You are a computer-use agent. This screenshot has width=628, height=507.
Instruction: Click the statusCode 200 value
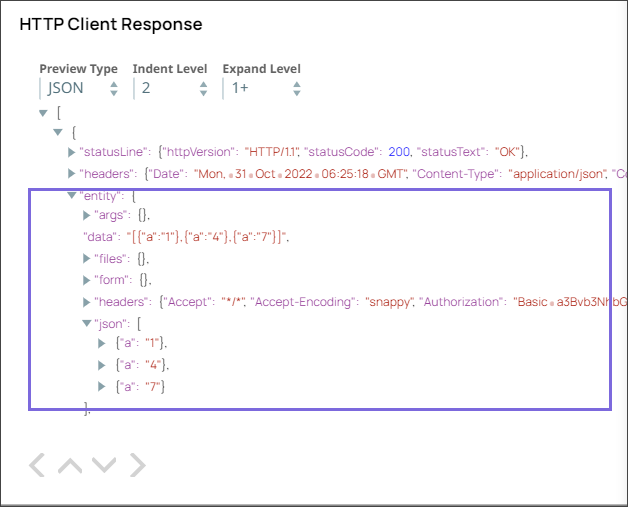coord(399,152)
